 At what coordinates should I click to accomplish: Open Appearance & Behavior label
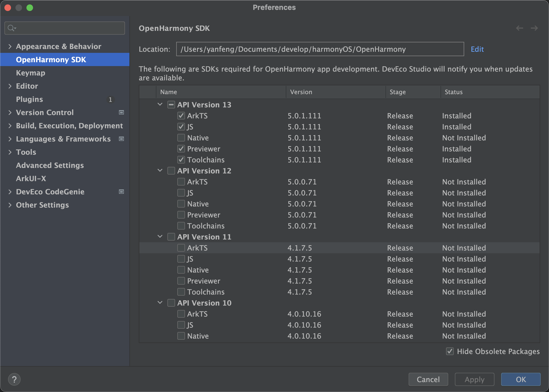click(59, 46)
